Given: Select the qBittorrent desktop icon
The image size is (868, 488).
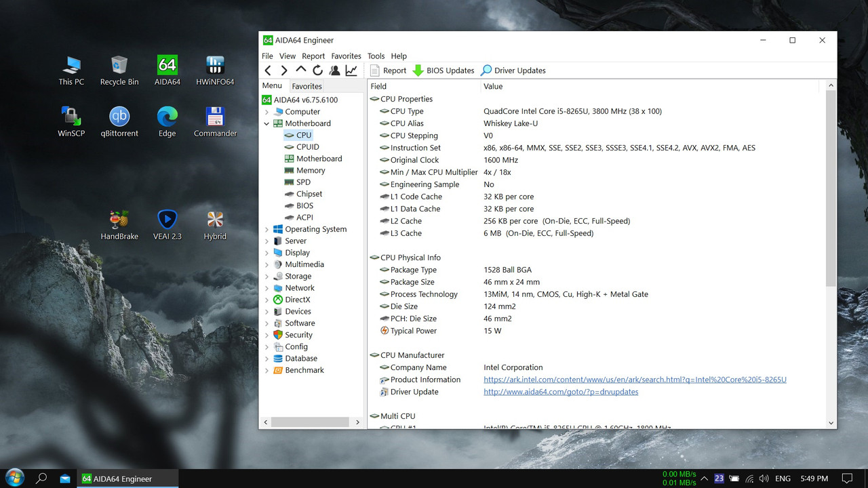Looking at the screenshot, I should tap(119, 122).
